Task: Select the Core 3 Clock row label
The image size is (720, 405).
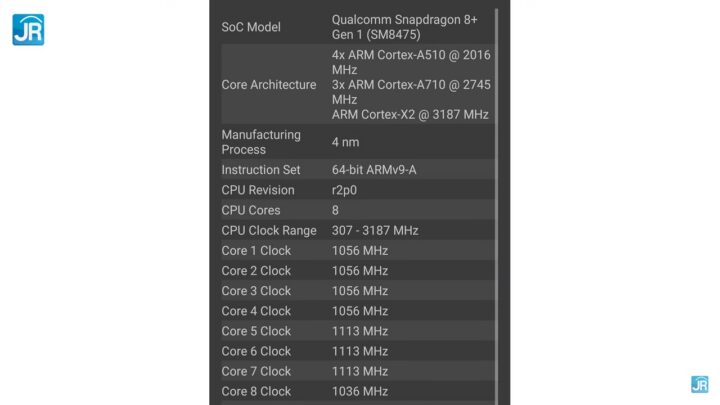Action: click(x=256, y=291)
